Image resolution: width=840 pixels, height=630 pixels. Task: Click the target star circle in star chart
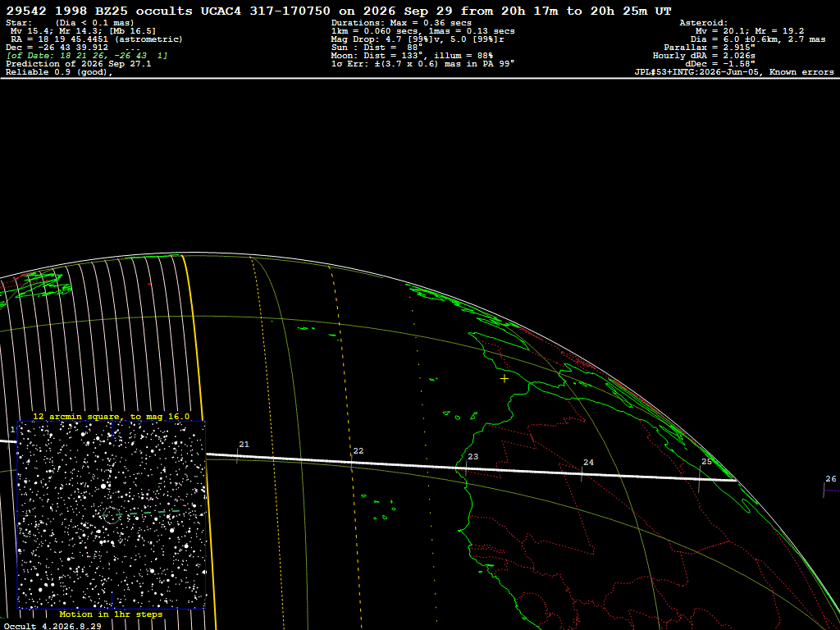[x=111, y=515]
